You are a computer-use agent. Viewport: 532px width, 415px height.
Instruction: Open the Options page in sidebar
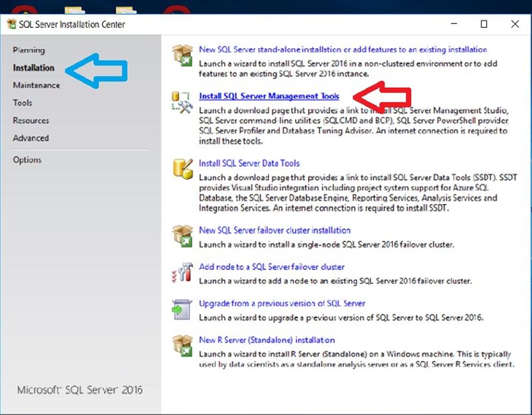click(27, 160)
